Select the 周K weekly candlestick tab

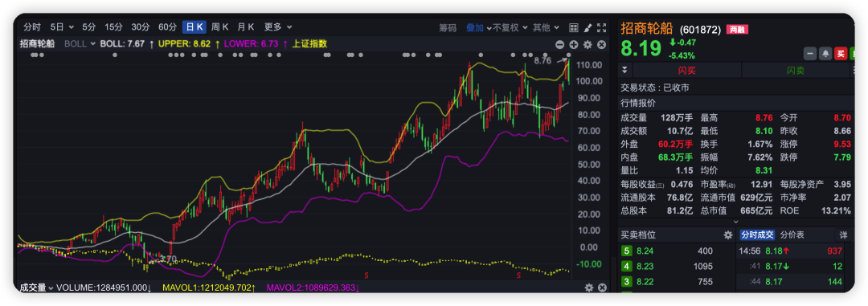[x=219, y=27]
